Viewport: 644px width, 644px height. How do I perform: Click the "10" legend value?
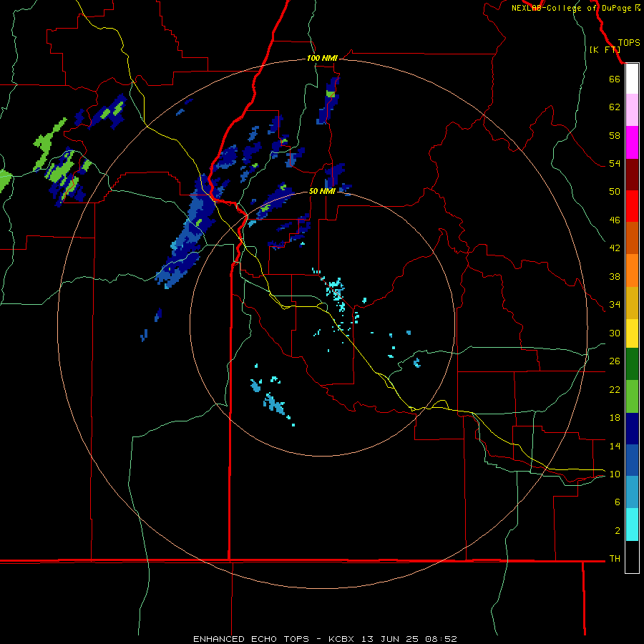click(x=615, y=474)
